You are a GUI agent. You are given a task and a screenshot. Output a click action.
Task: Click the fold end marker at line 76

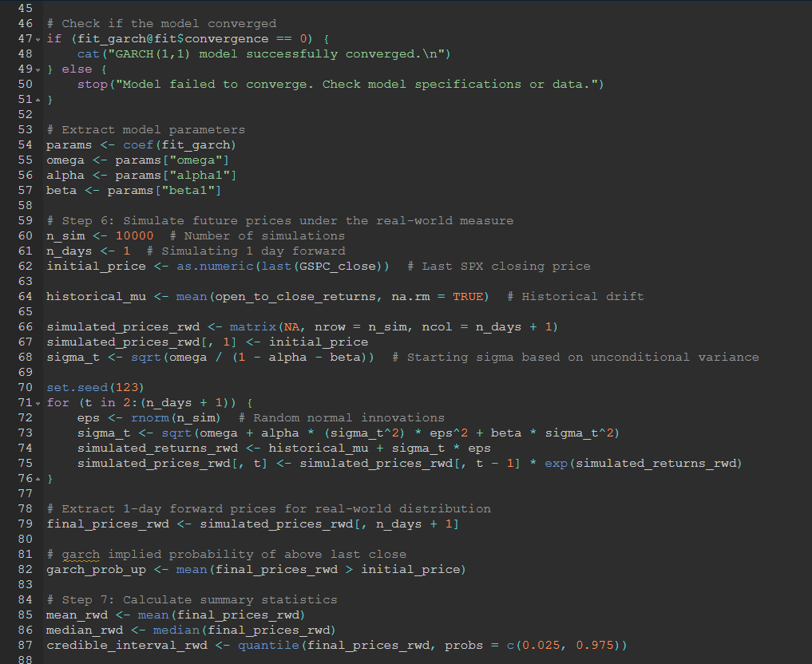(38, 479)
